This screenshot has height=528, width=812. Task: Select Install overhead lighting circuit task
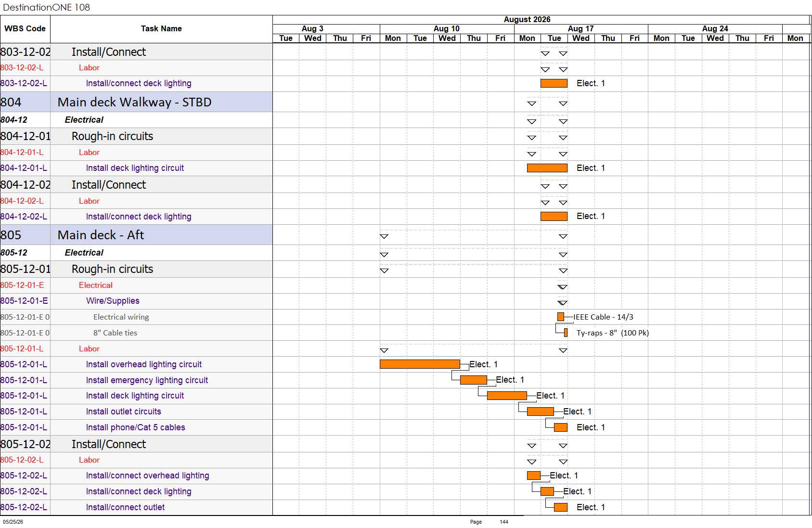tap(144, 364)
